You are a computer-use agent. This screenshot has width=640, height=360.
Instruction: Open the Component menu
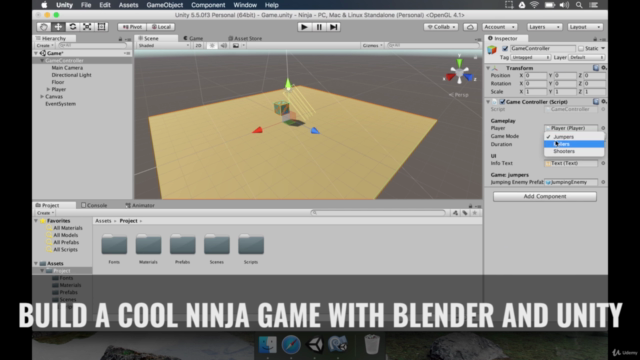coord(208,5)
